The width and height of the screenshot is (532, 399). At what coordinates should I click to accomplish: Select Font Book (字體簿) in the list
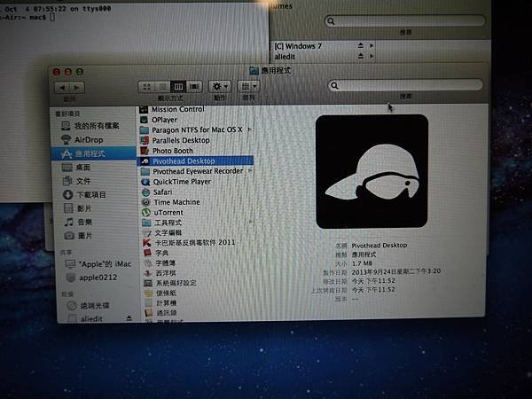160,263
